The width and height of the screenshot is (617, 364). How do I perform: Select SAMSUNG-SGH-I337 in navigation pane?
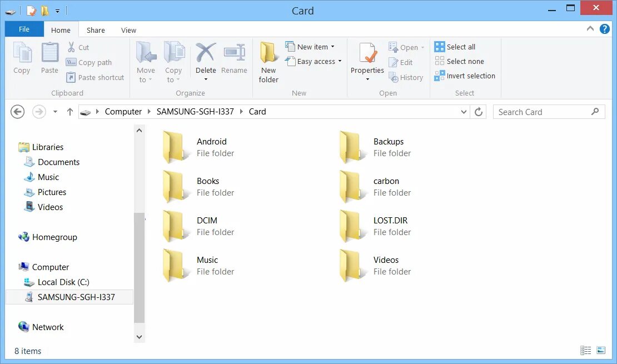coord(69,297)
